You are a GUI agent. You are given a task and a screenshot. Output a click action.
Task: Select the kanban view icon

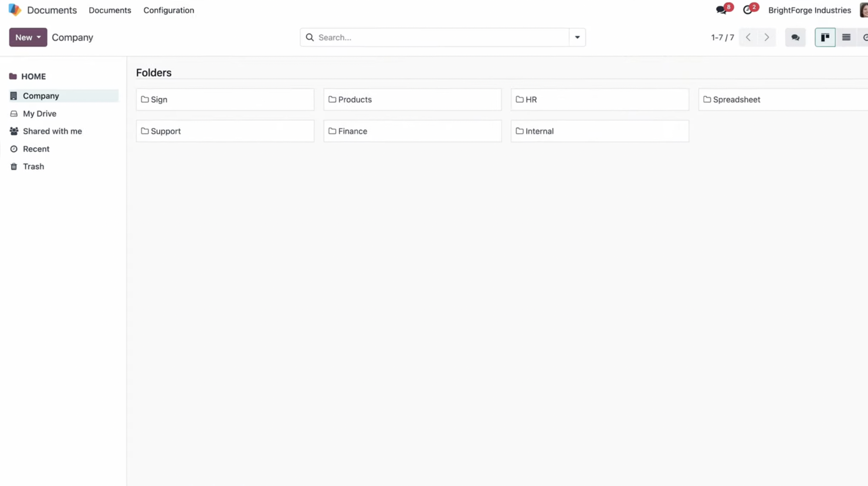coord(825,37)
